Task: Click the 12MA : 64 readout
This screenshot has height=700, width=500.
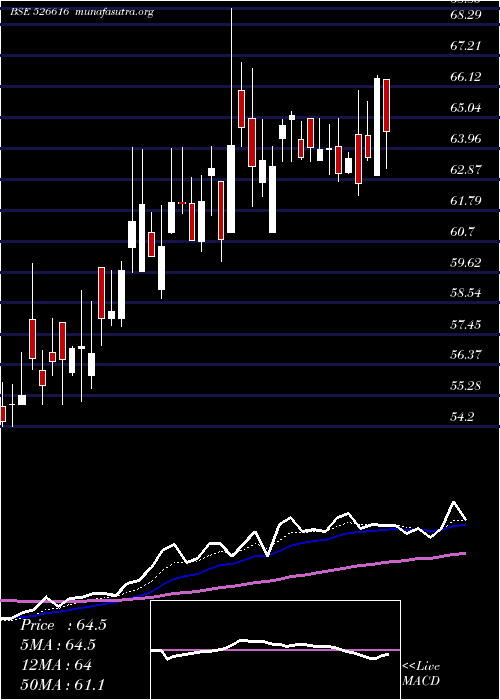Action: click(56, 665)
